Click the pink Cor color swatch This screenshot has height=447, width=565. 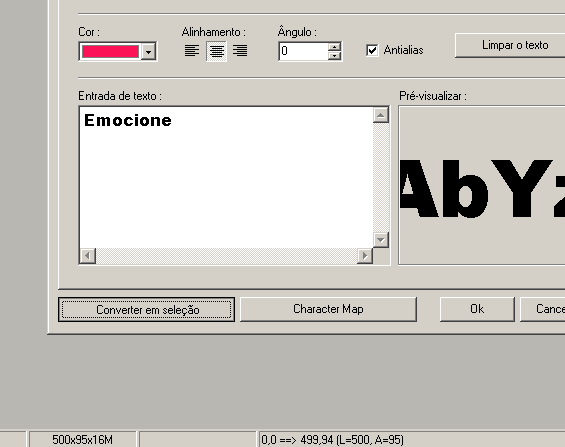[x=110, y=52]
